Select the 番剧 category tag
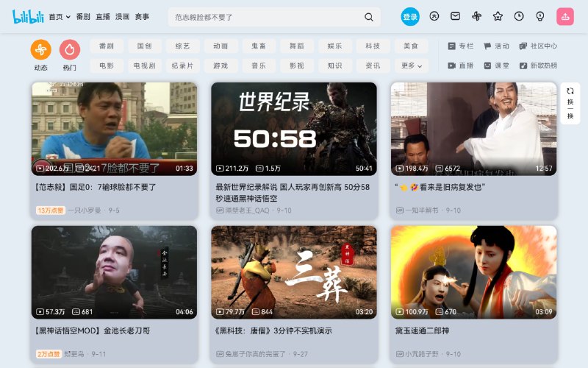Screen dimensions: 588x368 tap(107, 46)
